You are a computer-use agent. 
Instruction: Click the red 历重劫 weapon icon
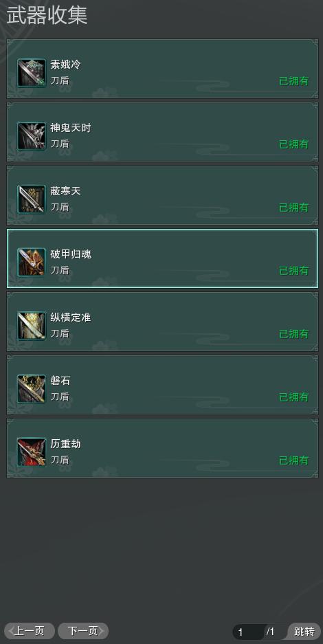pyautogui.click(x=32, y=452)
